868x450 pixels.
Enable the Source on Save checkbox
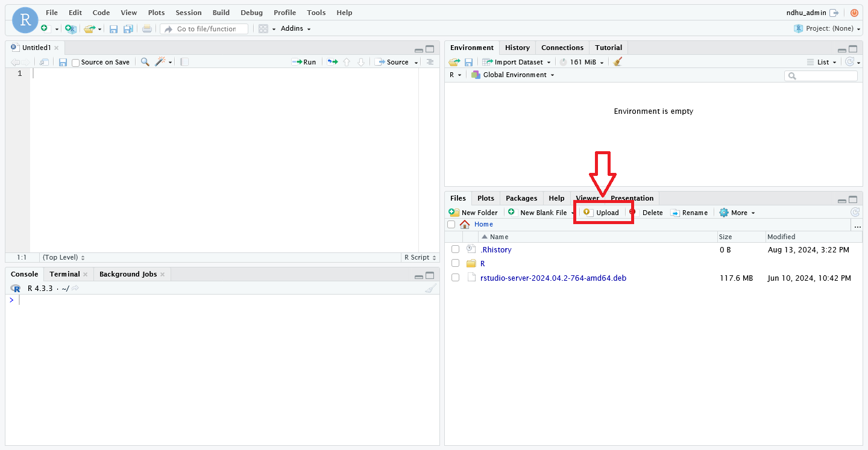[x=76, y=63]
